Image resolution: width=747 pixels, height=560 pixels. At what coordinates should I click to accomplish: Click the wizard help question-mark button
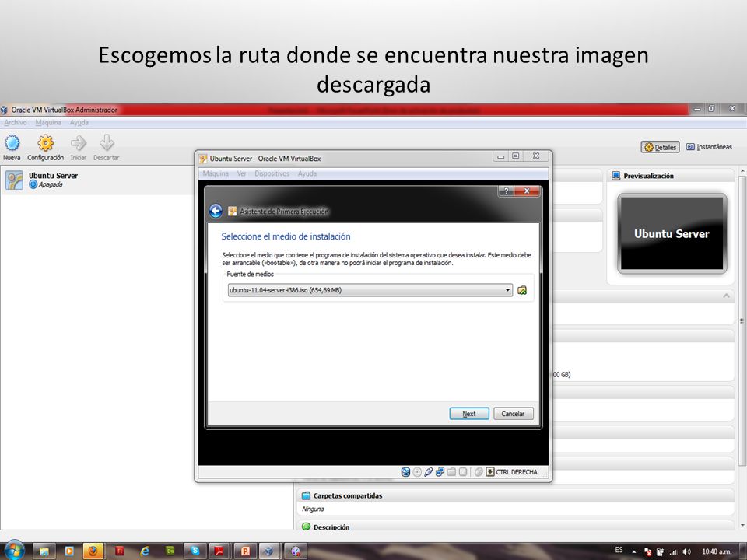tap(506, 191)
